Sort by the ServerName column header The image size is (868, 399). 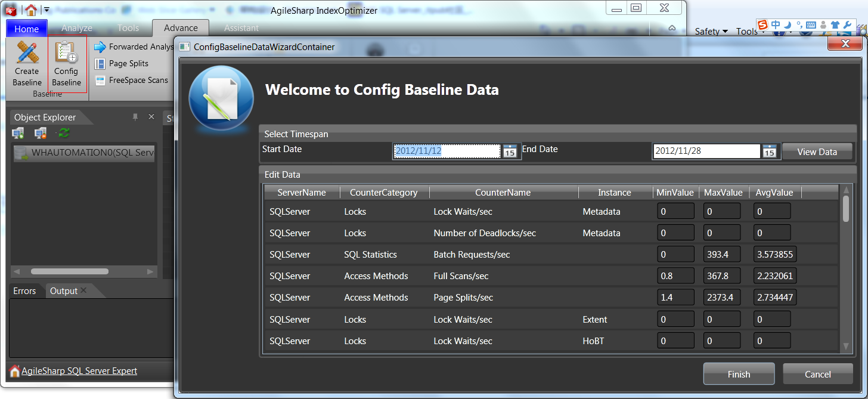(x=302, y=193)
